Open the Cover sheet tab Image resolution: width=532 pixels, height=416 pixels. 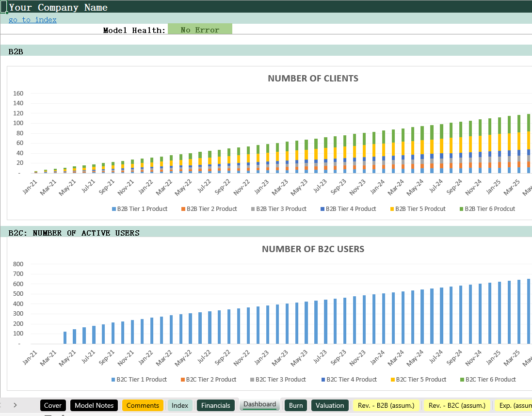[53, 405]
